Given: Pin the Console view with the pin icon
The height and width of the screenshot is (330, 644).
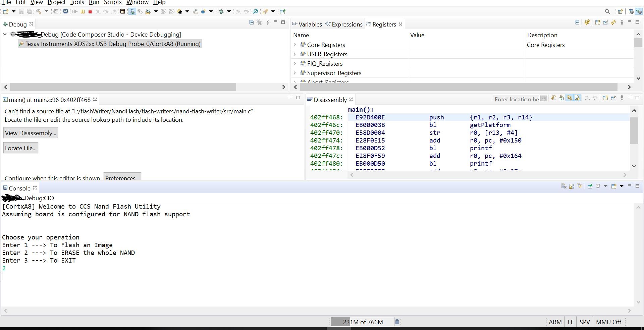Looking at the screenshot, I should 590,186.
